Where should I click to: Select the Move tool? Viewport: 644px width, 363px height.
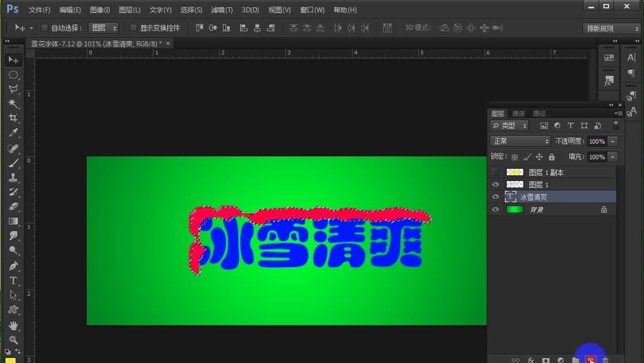(x=13, y=60)
